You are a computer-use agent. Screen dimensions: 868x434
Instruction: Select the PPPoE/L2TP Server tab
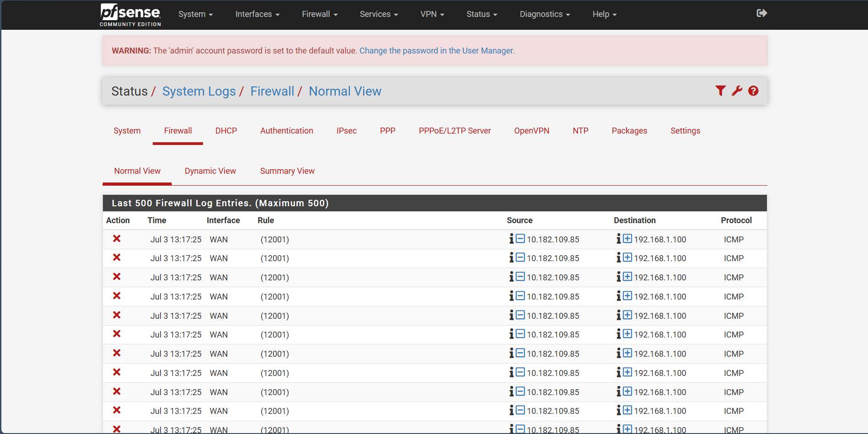[x=455, y=131]
